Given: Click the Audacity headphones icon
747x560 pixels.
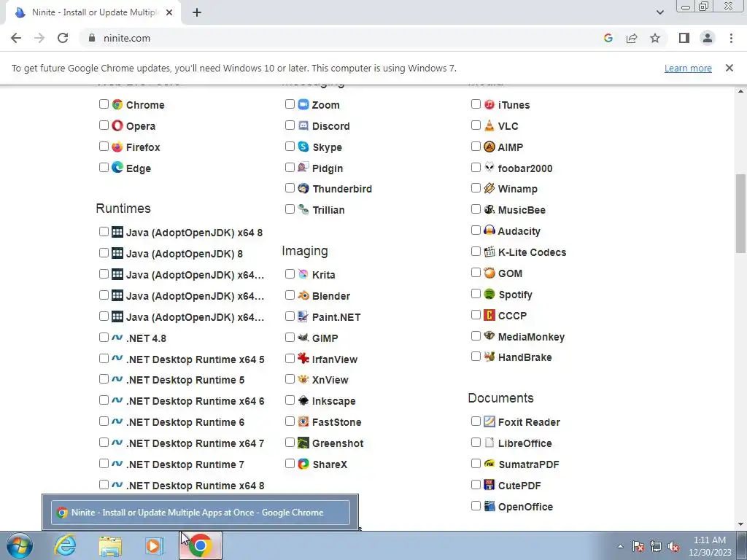Looking at the screenshot, I should 489,230.
